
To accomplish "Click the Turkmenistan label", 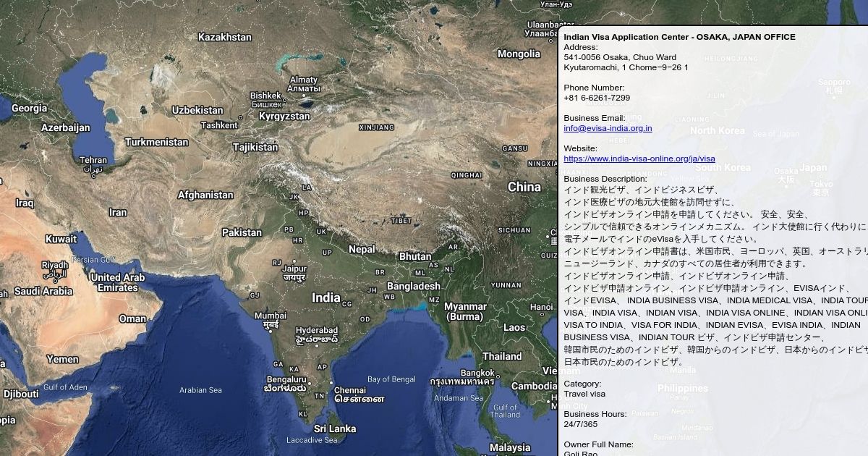I will tap(157, 142).
